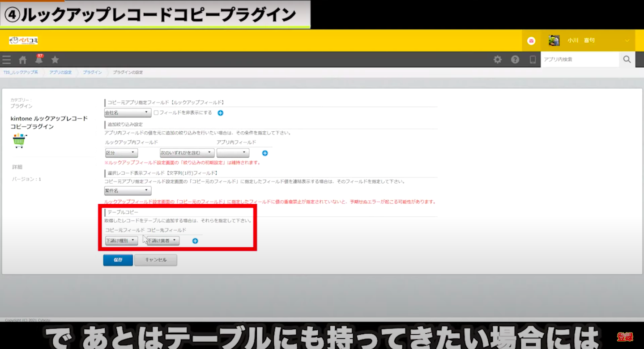
Task: Add a filter condition with plus icon
Action: click(265, 153)
